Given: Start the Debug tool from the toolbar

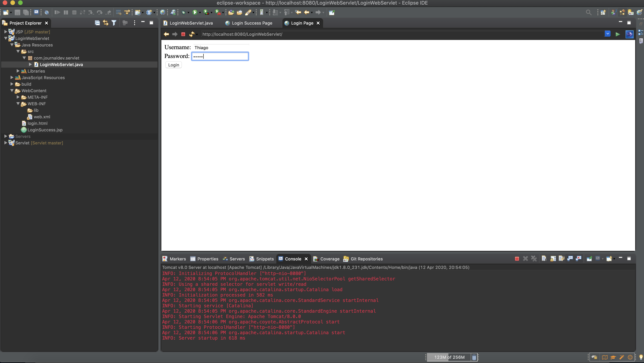Looking at the screenshot, I should (x=183, y=12).
